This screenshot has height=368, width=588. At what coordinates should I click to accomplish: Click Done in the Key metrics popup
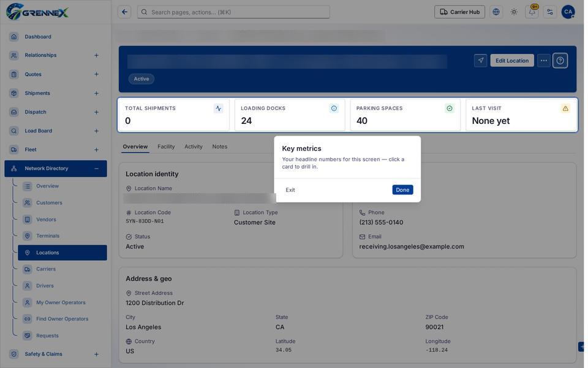(402, 190)
